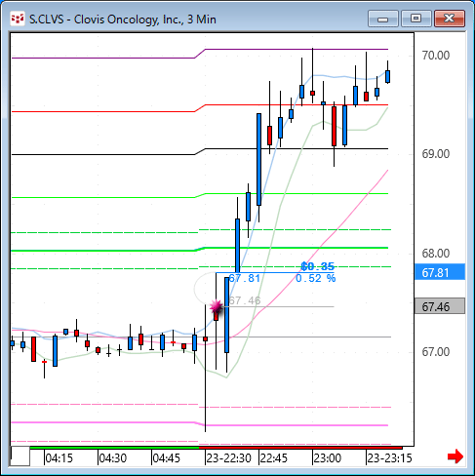The image size is (475, 476).
Task: Maximize the S.CLVS chart window
Action: click(x=416, y=19)
